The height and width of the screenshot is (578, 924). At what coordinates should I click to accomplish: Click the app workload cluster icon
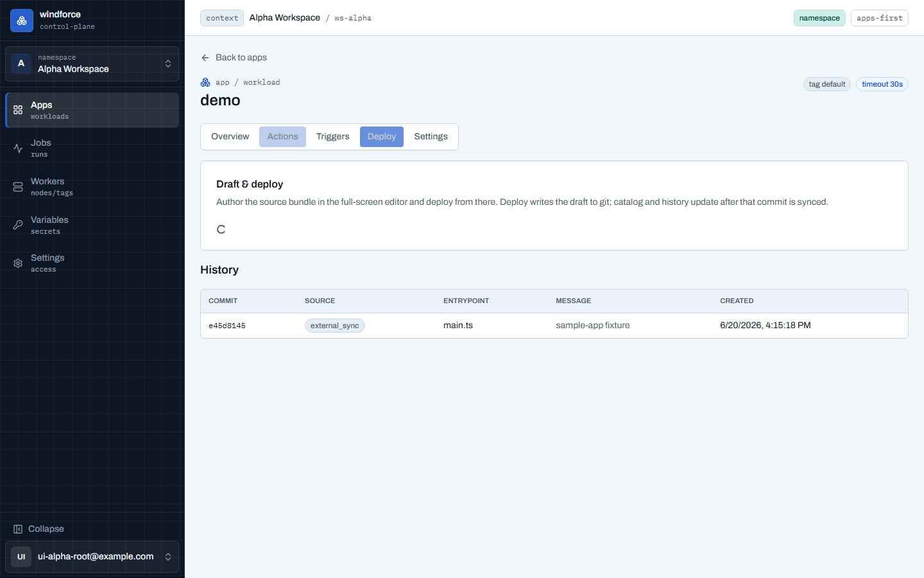tap(205, 82)
